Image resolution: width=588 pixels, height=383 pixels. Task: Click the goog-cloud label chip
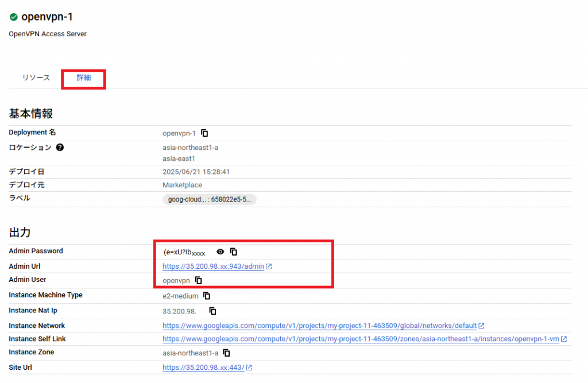click(210, 200)
